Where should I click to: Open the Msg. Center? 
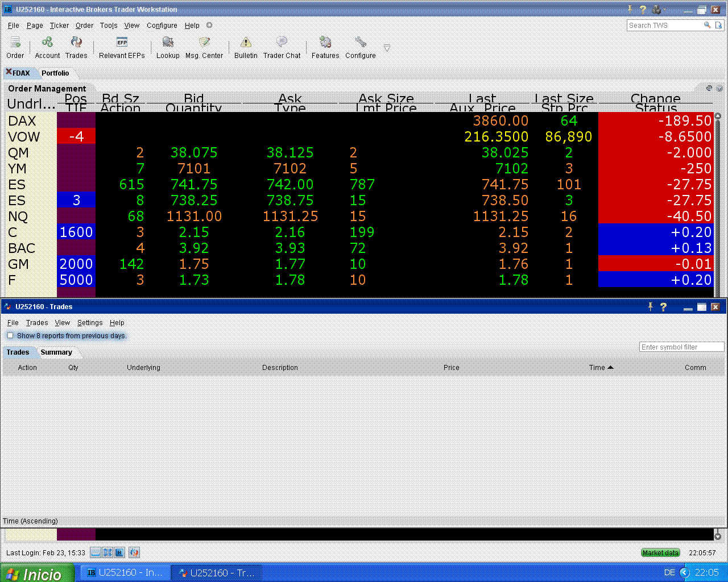[x=204, y=48]
